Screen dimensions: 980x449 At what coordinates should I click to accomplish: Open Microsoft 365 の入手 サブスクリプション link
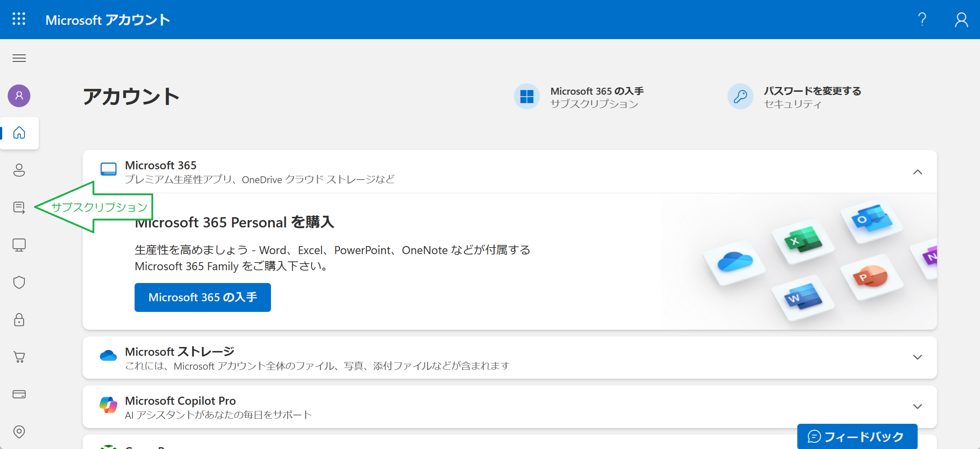[579, 97]
